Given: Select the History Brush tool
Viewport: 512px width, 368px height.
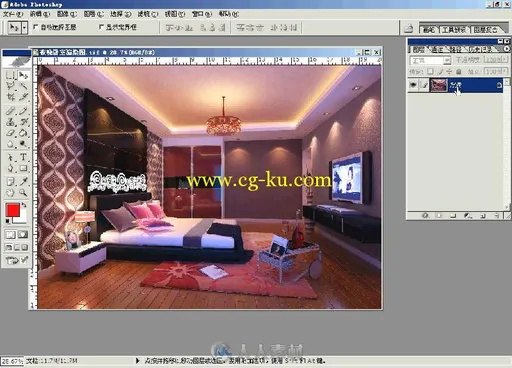Looking at the screenshot, I should [x=23, y=122].
